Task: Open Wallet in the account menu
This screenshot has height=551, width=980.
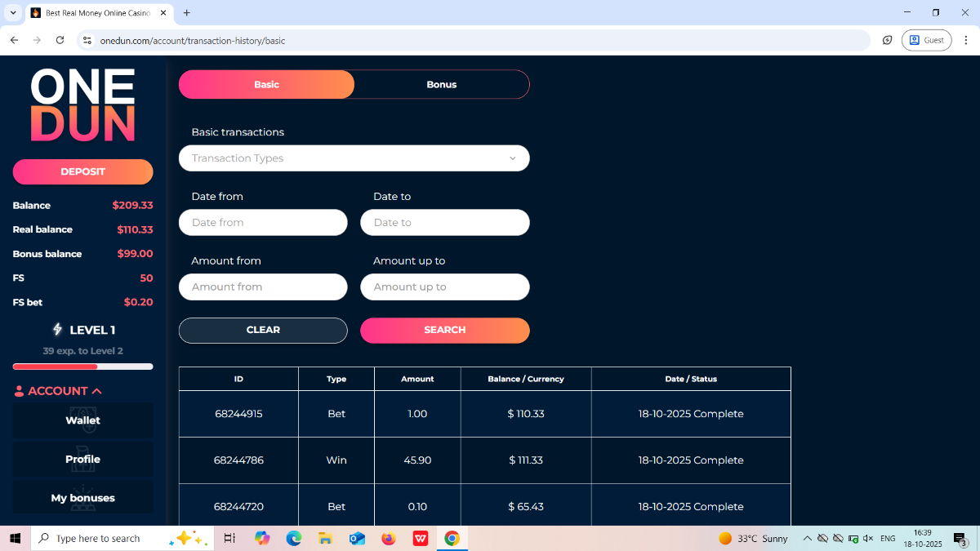Action: pos(82,420)
